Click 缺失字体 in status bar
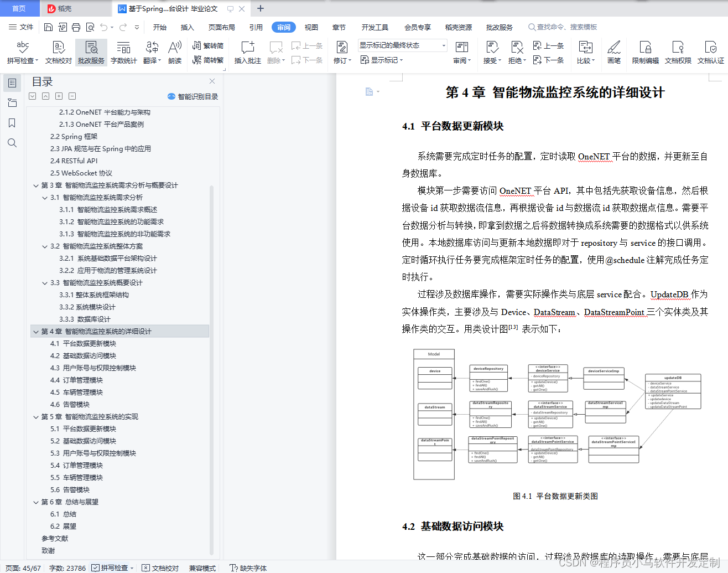 click(x=248, y=568)
